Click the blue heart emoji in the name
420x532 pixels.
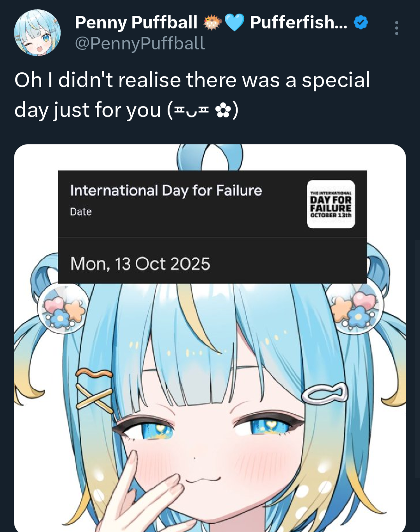point(234,23)
